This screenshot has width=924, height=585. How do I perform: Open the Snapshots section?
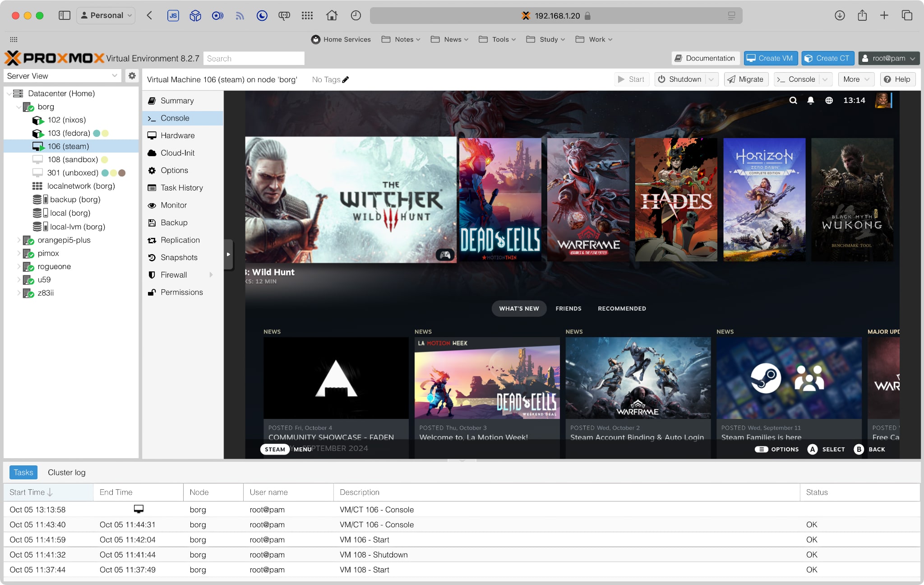pos(179,257)
